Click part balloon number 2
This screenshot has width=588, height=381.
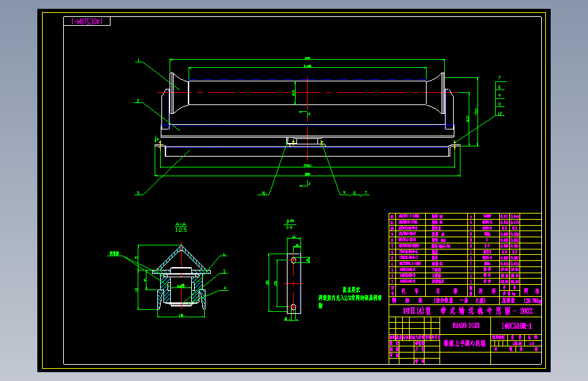coord(138,100)
